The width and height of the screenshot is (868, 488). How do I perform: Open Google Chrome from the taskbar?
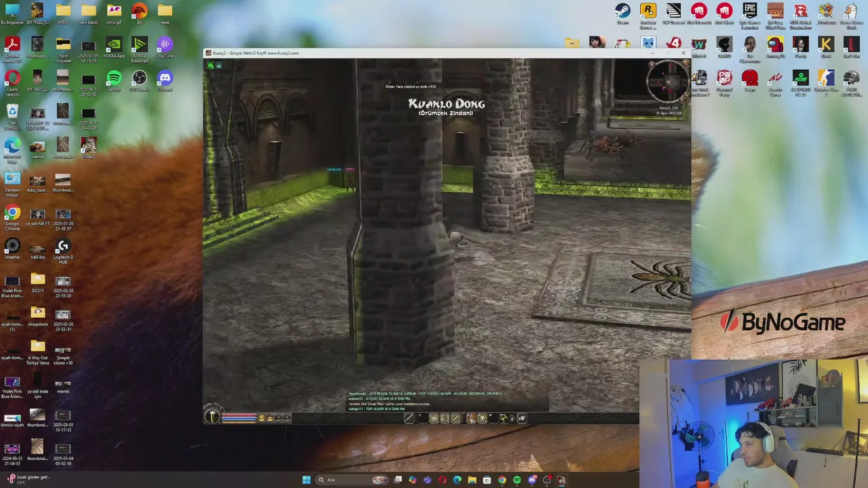coord(502,480)
